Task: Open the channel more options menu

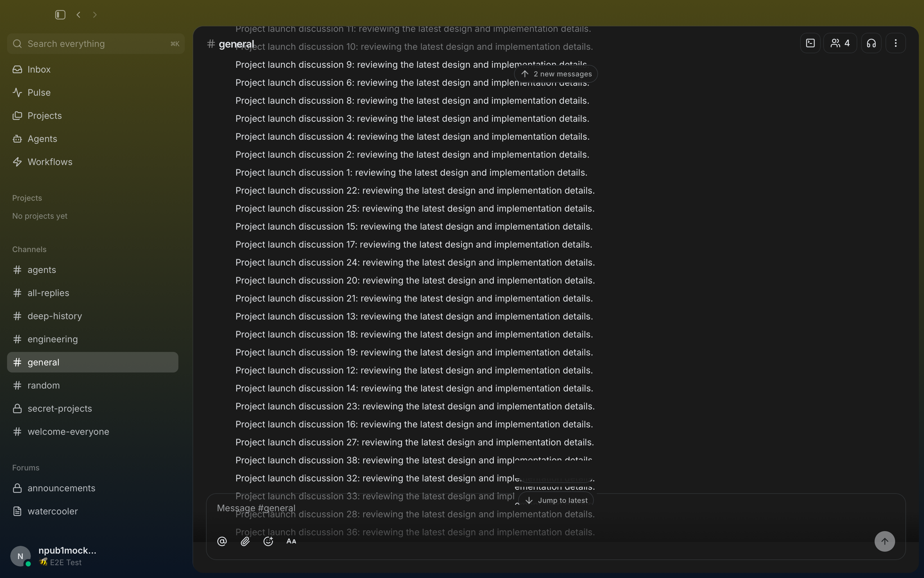Action: click(x=896, y=43)
